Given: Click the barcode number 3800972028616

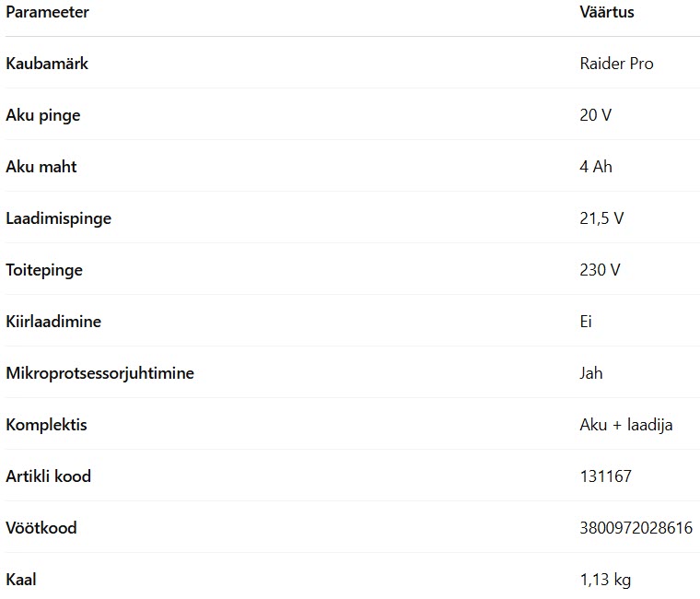Looking at the screenshot, I should click(636, 528).
